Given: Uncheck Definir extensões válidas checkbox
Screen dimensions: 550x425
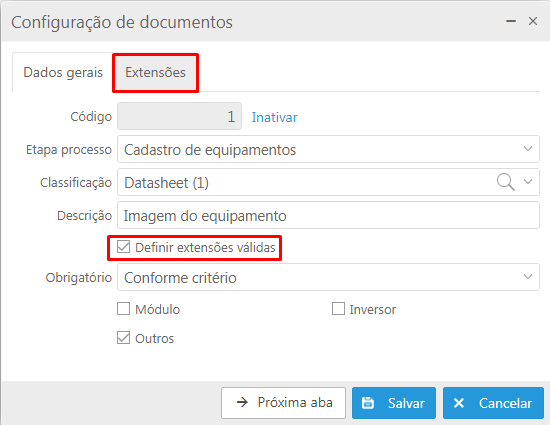Looking at the screenshot, I should coord(123,247).
